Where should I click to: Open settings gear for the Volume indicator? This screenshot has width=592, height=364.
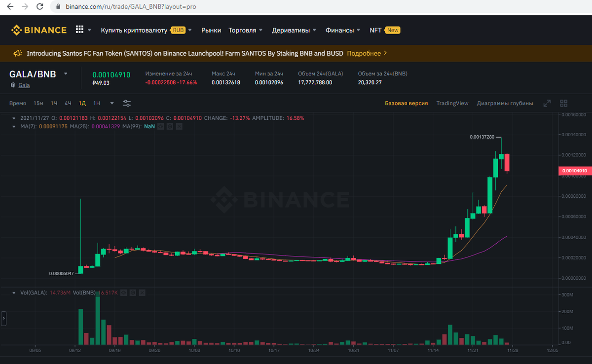132,292
